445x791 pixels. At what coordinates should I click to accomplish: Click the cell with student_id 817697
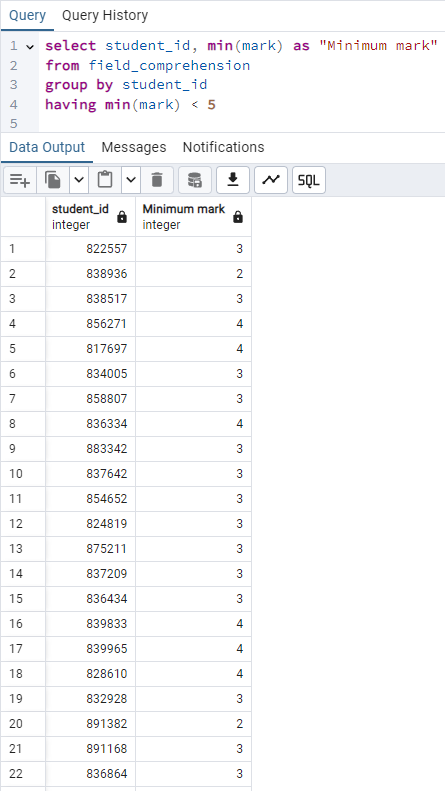(90, 349)
